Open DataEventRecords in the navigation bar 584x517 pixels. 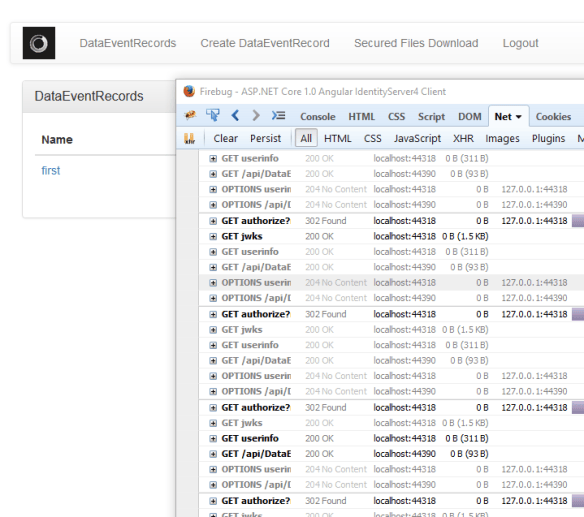pyautogui.click(x=128, y=43)
